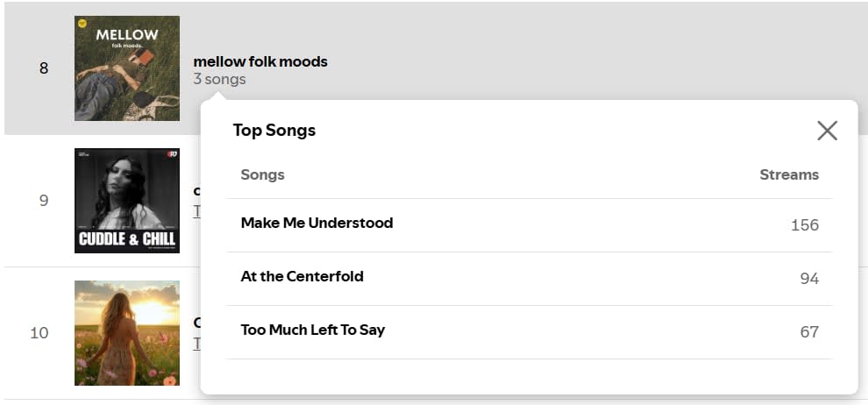This screenshot has width=868, height=405.
Task: Open the song At the Centerfold
Action: (x=302, y=276)
